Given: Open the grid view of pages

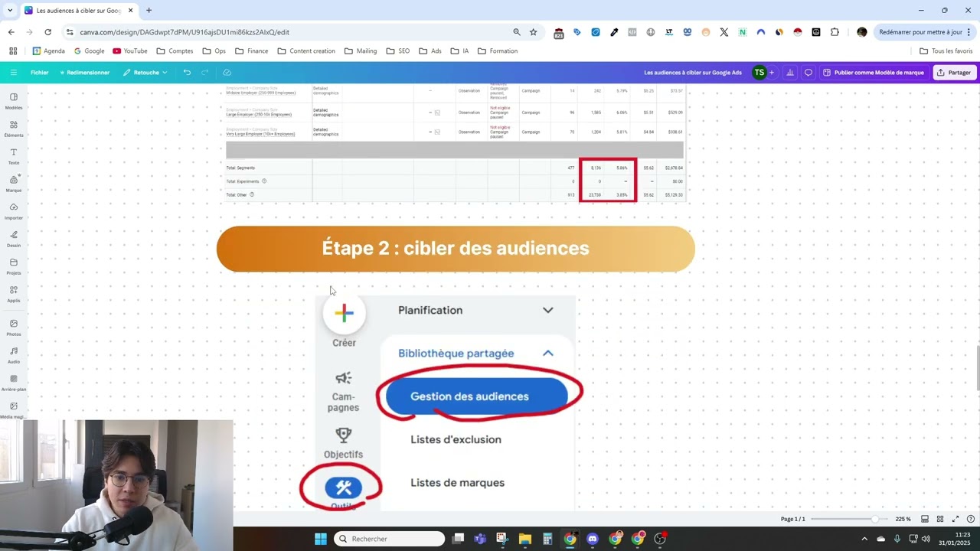Looking at the screenshot, I should 940,519.
